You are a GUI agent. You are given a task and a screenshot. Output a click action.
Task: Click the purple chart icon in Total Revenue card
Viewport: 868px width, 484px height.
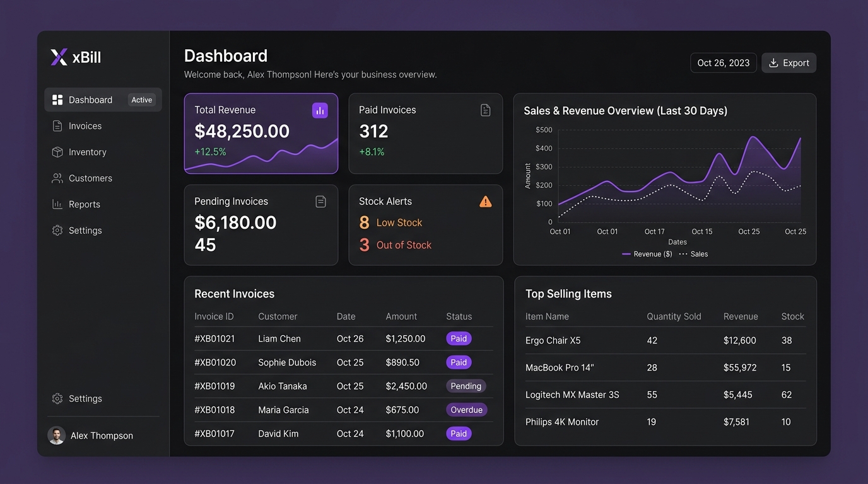click(x=320, y=111)
